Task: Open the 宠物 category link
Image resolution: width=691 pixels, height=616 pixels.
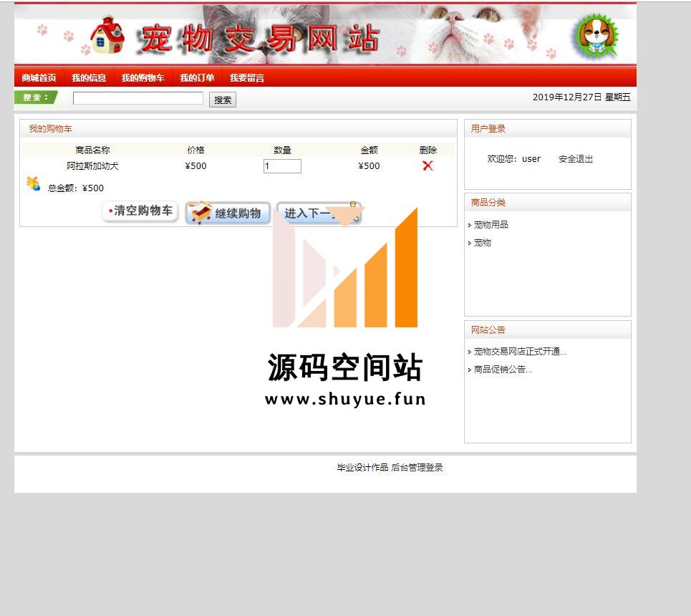Action: click(x=483, y=243)
